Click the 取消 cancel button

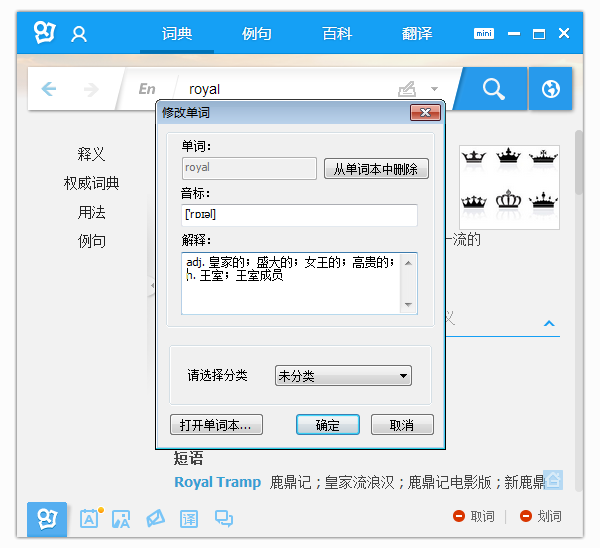402,425
